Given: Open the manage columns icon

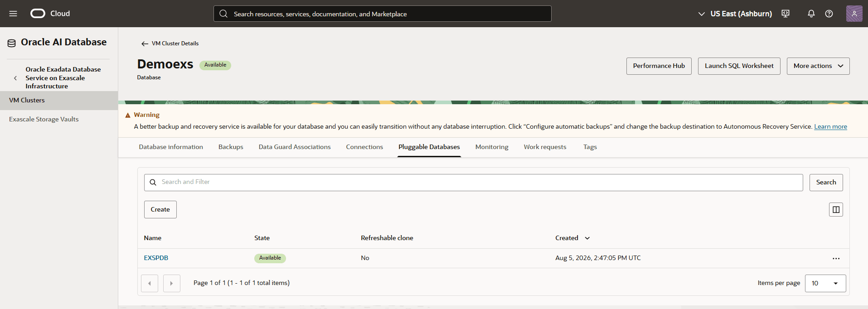Looking at the screenshot, I should tap(836, 210).
